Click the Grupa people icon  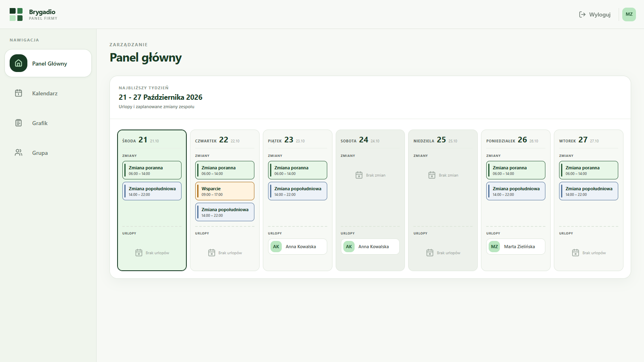point(19,152)
